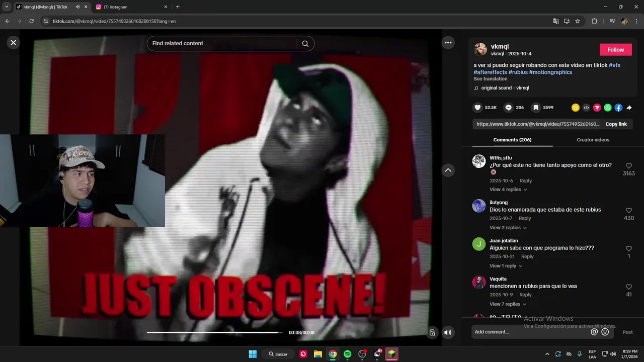Open the three-dots more options menu on video
The width and height of the screenshot is (644, 362).
[448, 43]
